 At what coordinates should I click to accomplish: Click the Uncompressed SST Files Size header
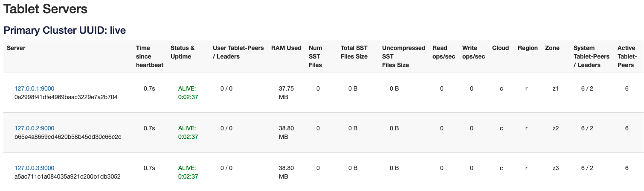[403, 56]
